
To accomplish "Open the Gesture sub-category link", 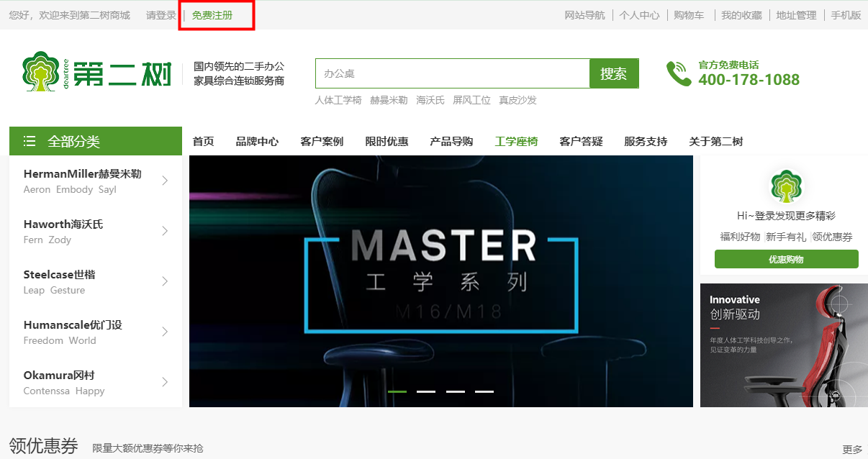I will pos(68,291).
